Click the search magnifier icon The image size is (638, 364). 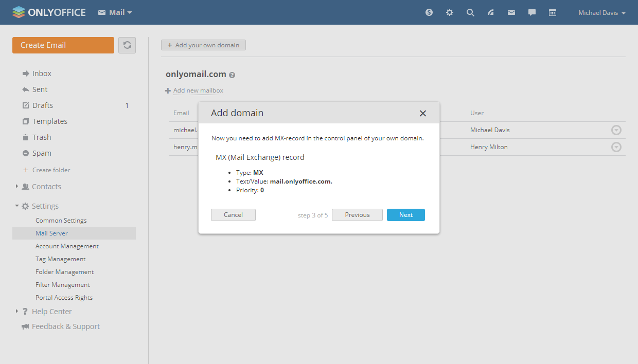(470, 12)
